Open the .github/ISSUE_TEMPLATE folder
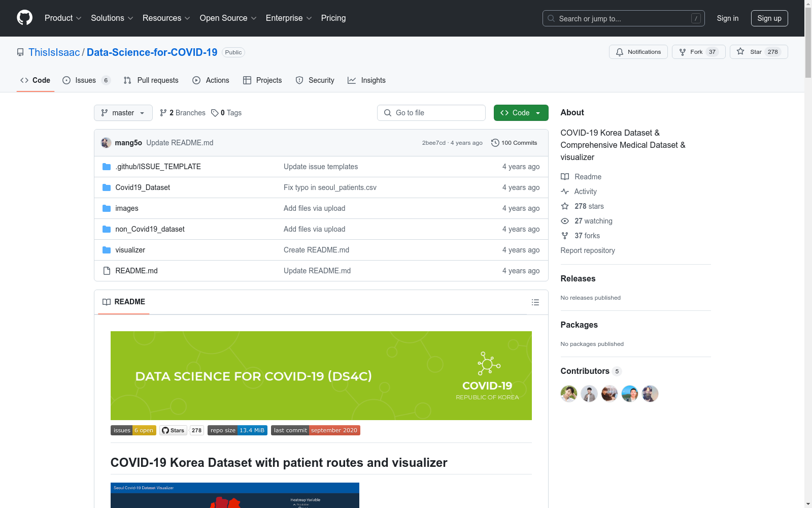Image resolution: width=812 pixels, height=508 pixels. 158,167
